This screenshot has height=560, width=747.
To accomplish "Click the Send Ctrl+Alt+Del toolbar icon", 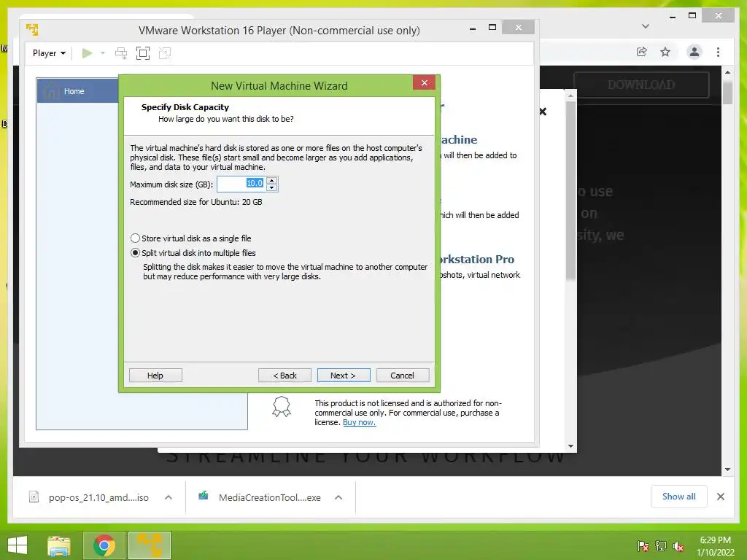I will 121,52.
